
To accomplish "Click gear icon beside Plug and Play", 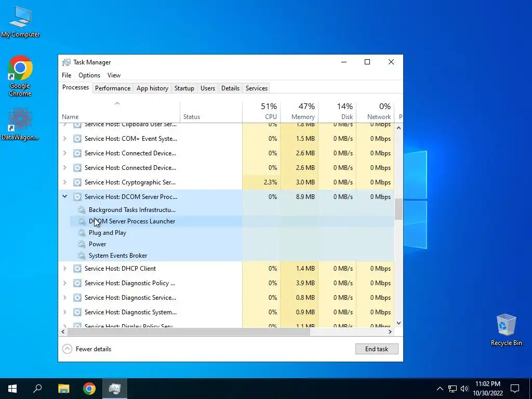I will pos(82,233).
